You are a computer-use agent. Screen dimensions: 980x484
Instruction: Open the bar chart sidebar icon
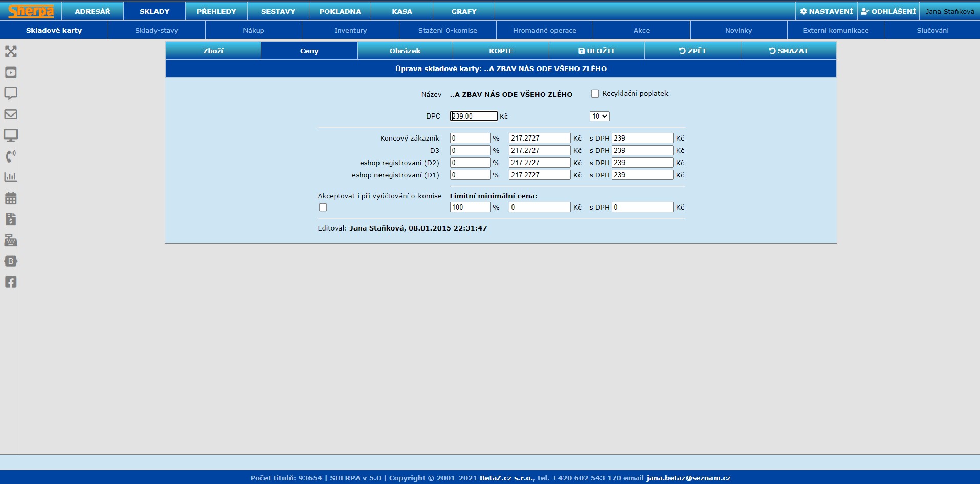pos(11,177)
